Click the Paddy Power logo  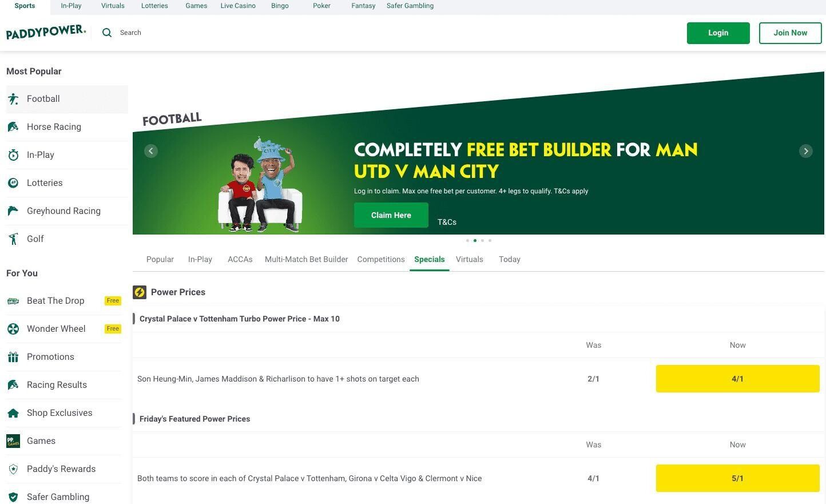point(46,32)
